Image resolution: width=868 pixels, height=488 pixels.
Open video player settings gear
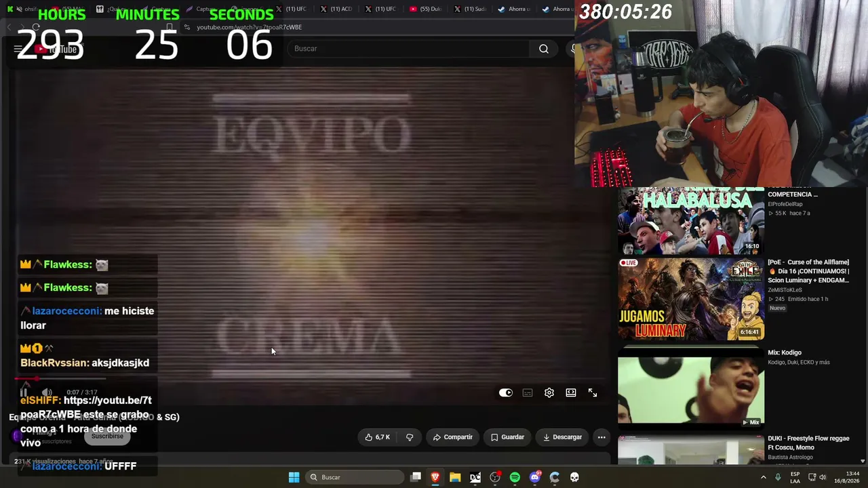[x=549, y=392]
